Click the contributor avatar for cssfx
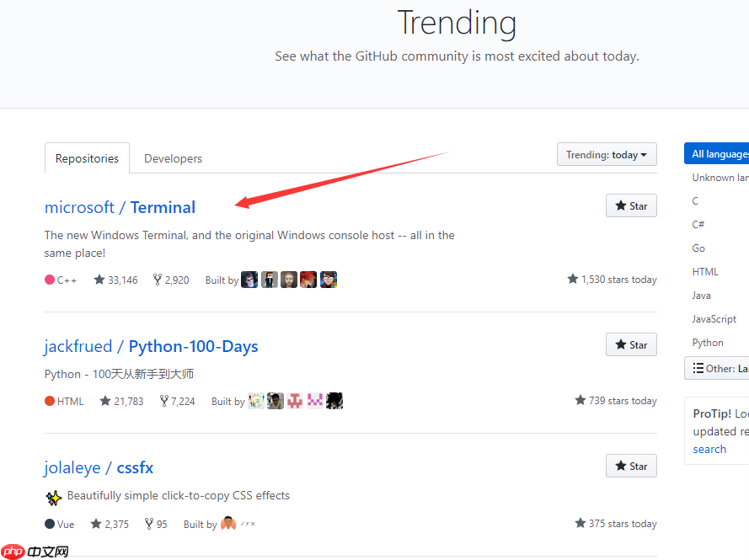Screen dimensions: 749x560 [228, 524]
